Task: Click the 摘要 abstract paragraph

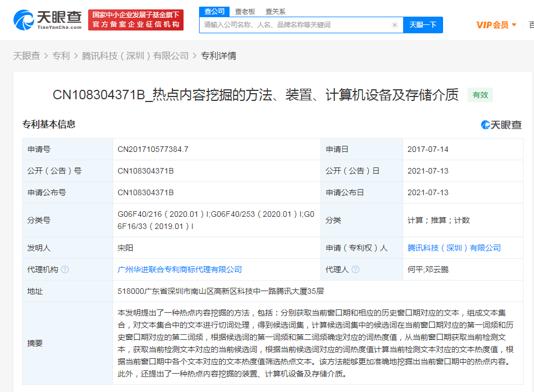Action: [x=316, y=343]
